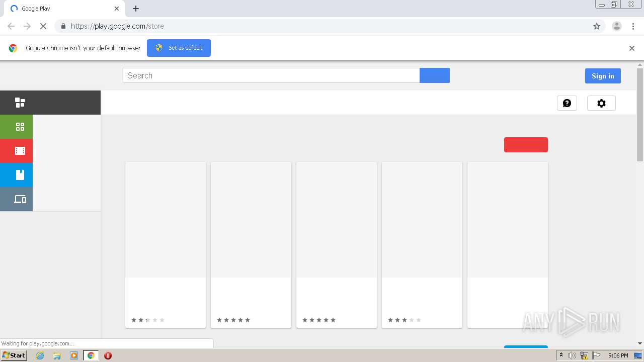The width and height of the screenshot is (644, 362).
Task: Go back to the previous page
Action: point(11,26)
